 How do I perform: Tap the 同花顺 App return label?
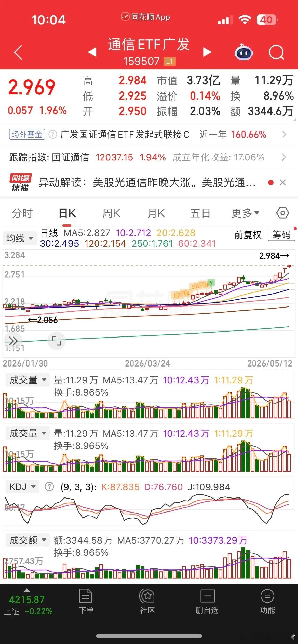click(x=145, y=17)
